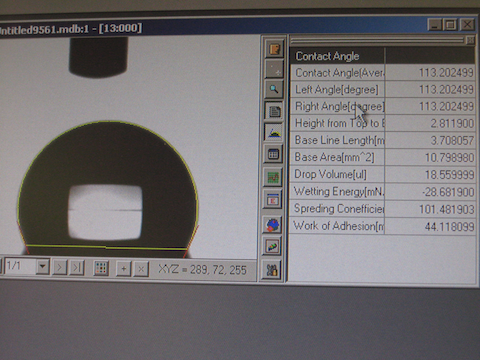Open the green chart graph icon
480x360 pixels.
[x=273, y=177]
